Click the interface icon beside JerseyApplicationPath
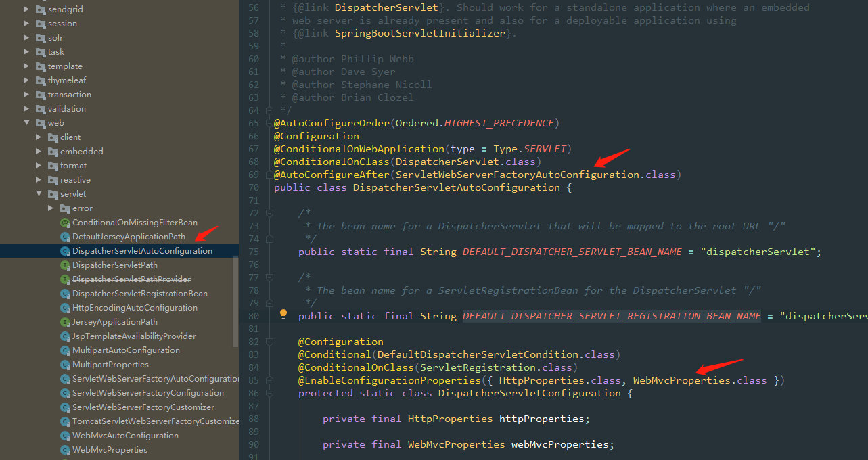868x460 pixels. pos(65,322)
